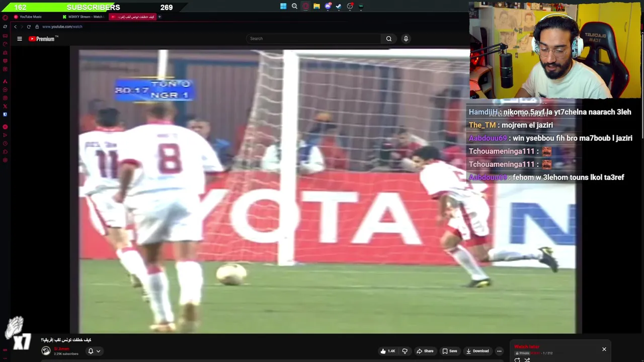Screen dimensions: 644x362
Task: Like the video showing 1.4K likes
Action: click(x=387, y=351)
